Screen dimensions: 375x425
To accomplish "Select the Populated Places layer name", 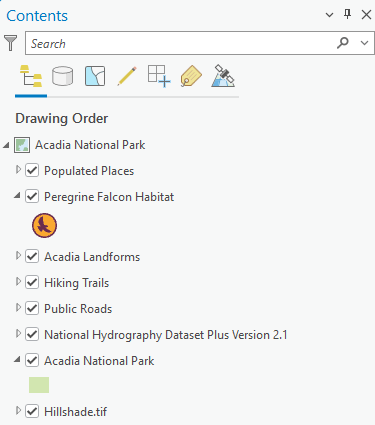I will 89,171.
